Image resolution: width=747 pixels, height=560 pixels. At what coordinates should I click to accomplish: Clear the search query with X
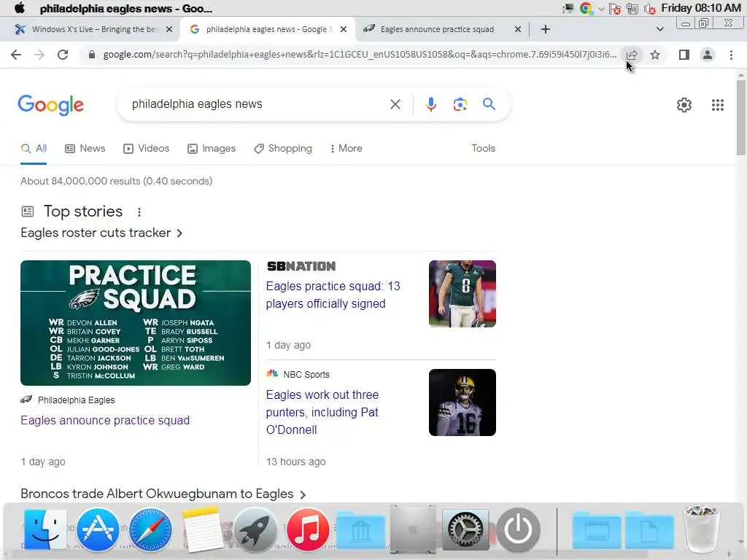point(395,104)
